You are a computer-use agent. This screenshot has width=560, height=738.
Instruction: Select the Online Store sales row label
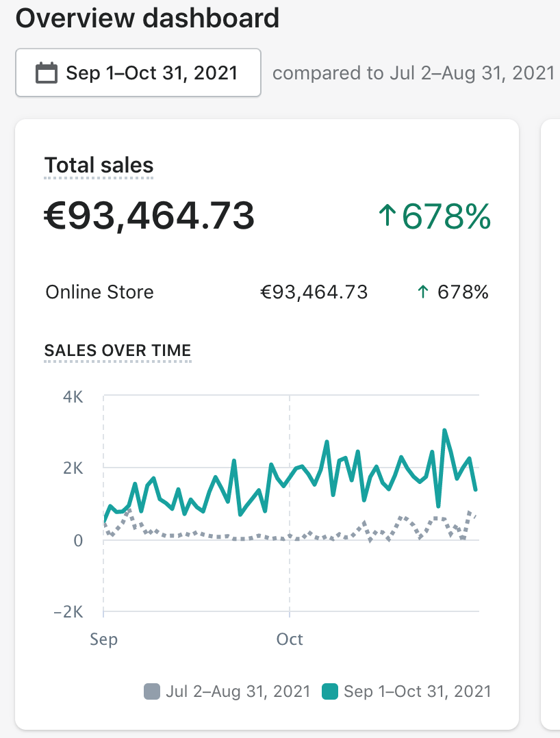pyautogui.click(x=99, y=292)
